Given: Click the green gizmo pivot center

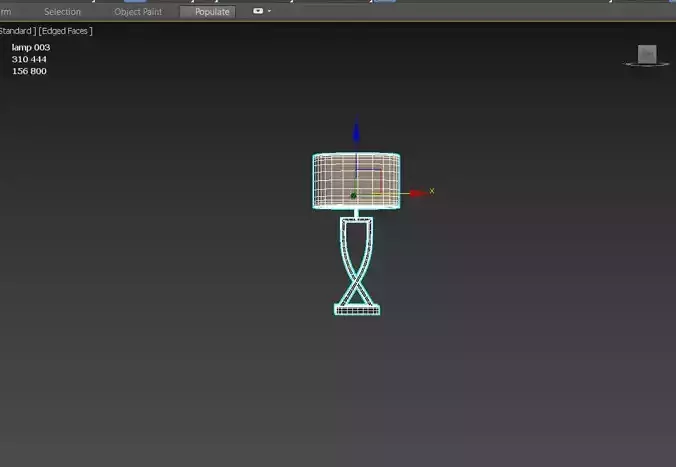Looking at the screenshot, I should (x=354, y=196).
